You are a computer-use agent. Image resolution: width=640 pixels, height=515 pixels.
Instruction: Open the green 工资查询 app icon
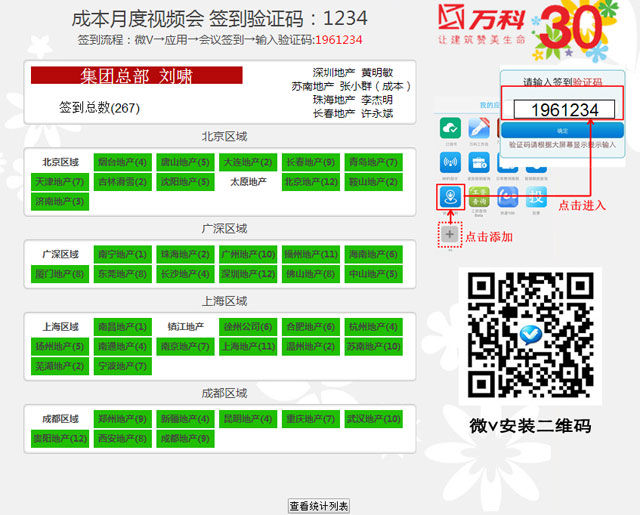[x=480, y=196]
